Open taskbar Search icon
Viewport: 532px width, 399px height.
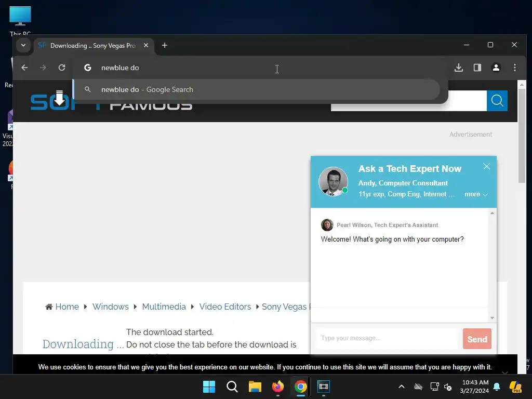[232, 387]
